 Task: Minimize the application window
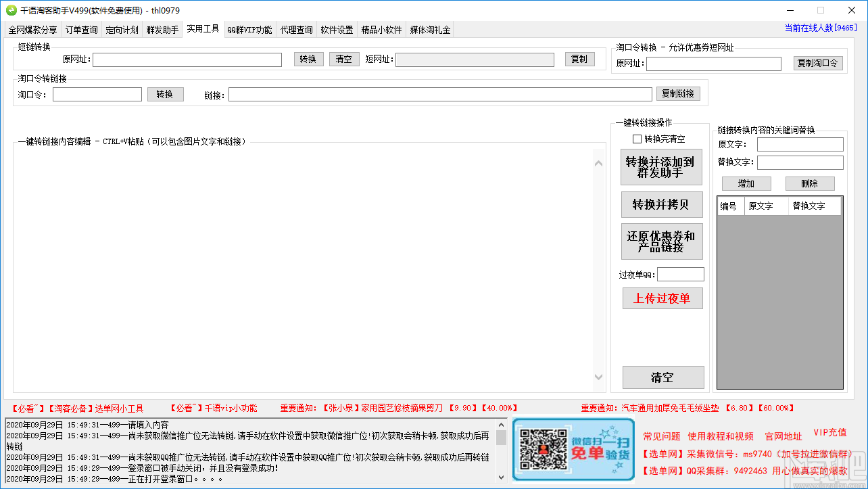click(790, 10)
